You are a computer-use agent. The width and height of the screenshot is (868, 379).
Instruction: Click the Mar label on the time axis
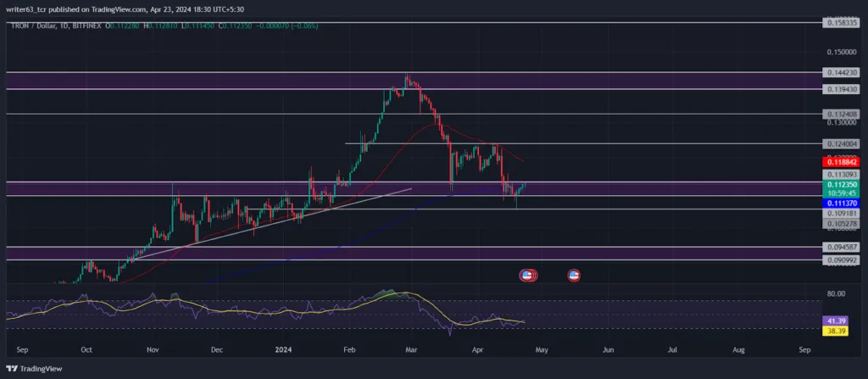[410, 350]
